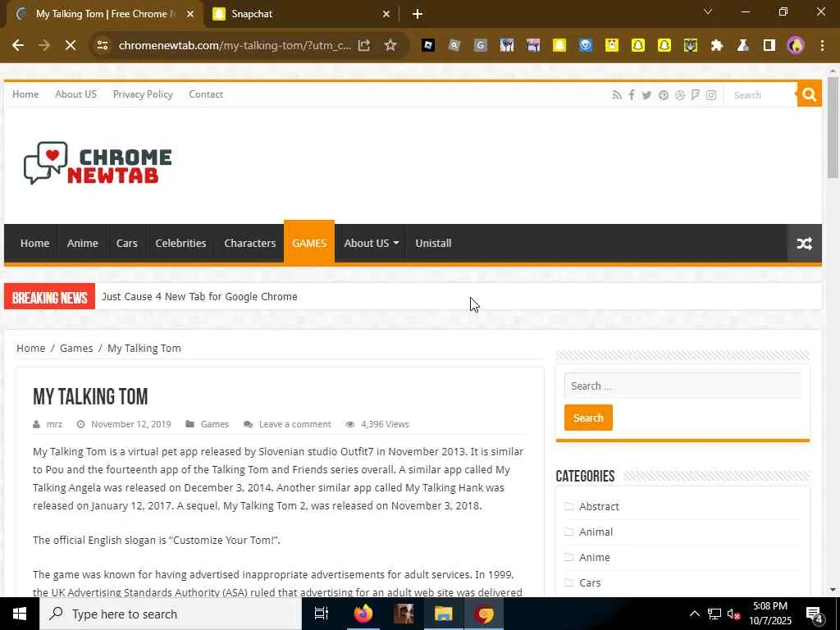Toggle the browser side panel icon
This screenshot has height=630, width=840.
[769, 46]
